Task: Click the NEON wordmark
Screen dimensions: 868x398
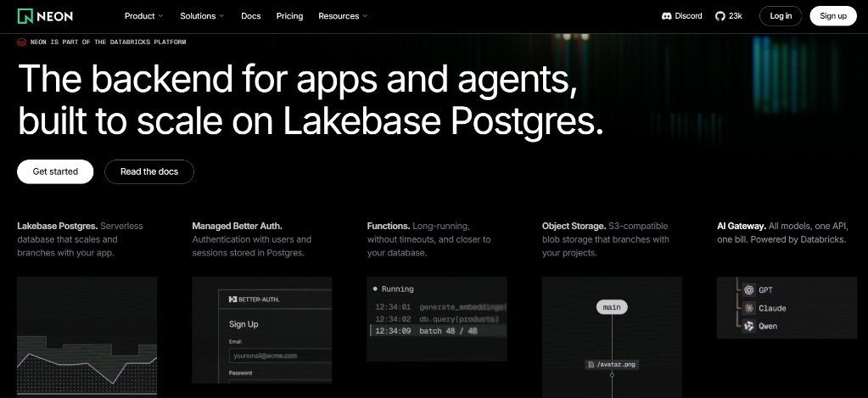Action: [55, 16]
